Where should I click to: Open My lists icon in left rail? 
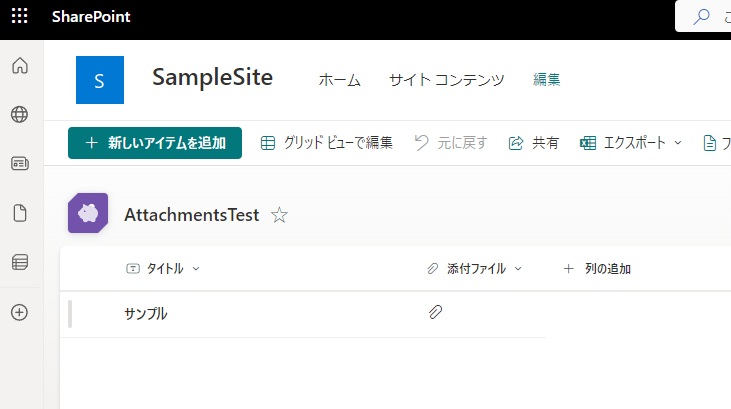point(20,262)
